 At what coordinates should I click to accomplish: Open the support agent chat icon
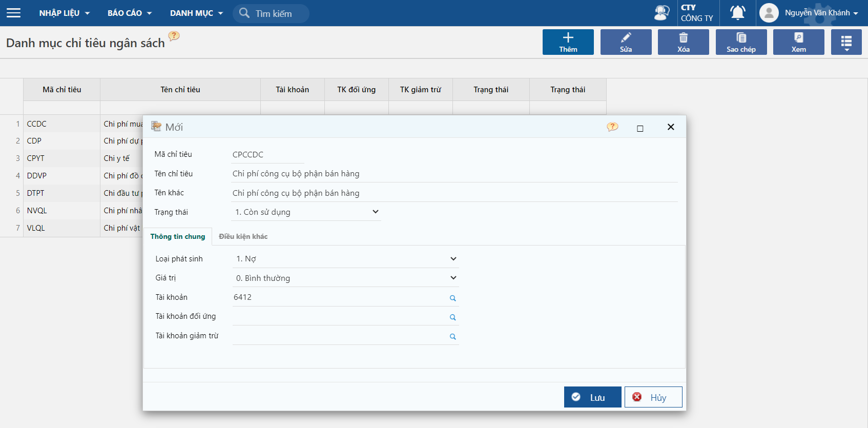tap(662, 13)
